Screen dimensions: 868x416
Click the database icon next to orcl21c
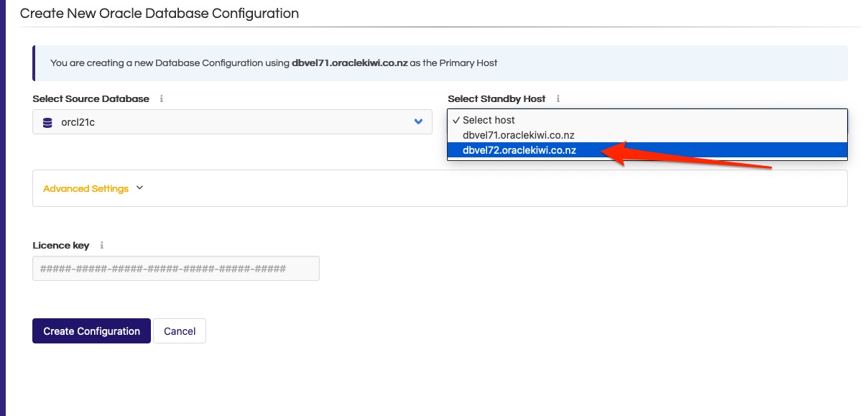click(x=48, y=122)
